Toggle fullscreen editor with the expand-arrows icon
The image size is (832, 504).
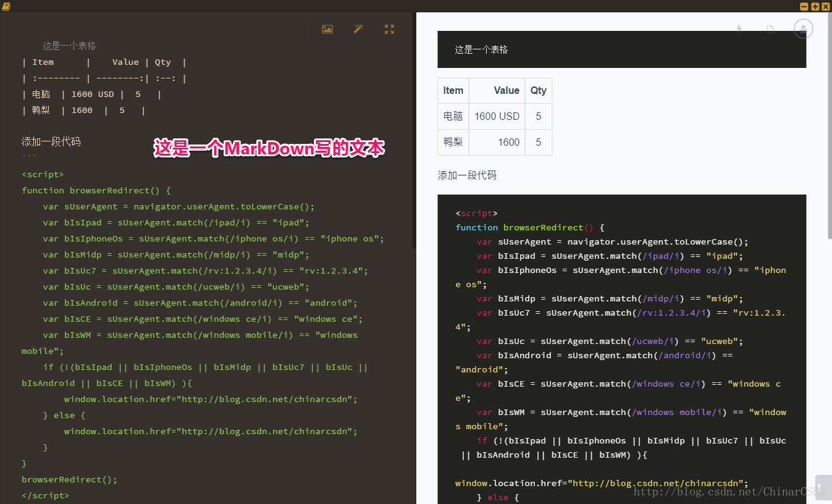(389, 29)
